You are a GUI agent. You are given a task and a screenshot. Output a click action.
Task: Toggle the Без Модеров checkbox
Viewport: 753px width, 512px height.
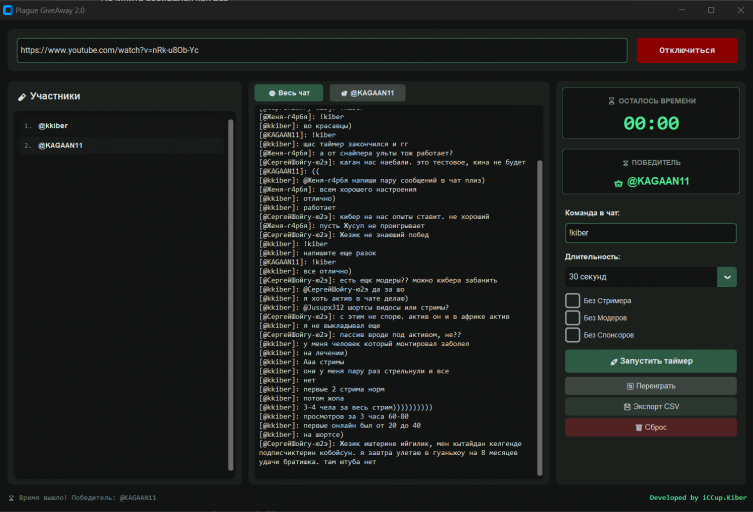click(572, 318)
